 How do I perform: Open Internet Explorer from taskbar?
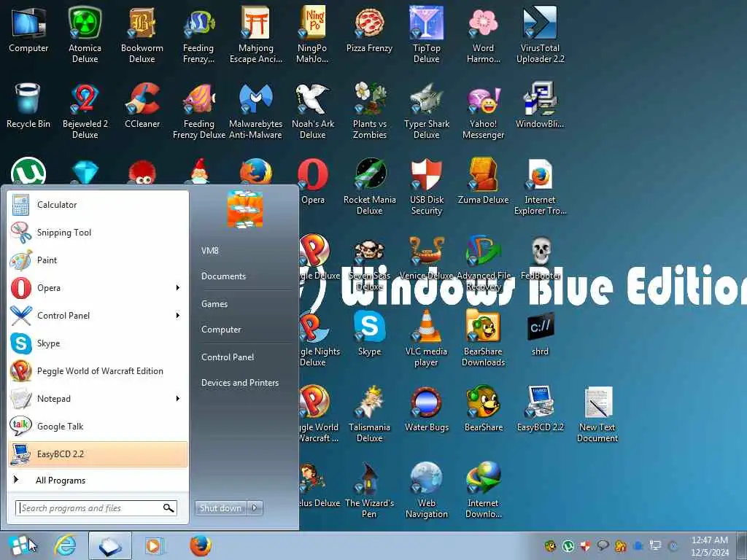[x=65, y=545]
